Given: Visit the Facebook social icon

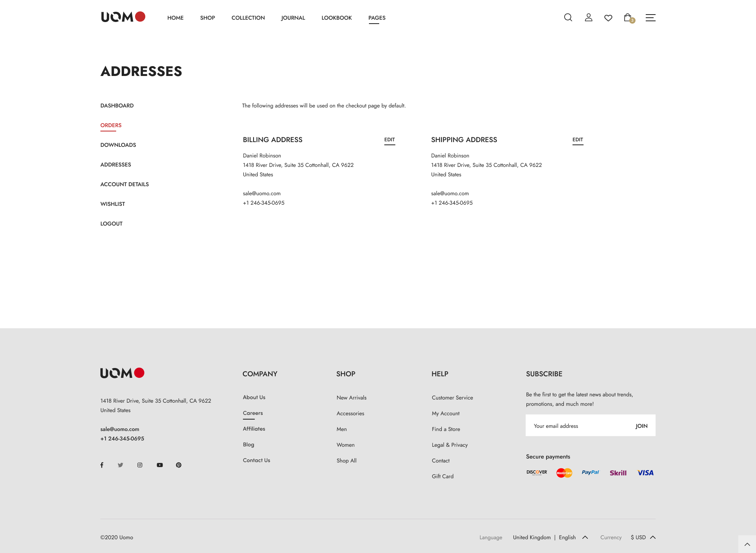Looking at the screenshot, I should tap(102, 465).
